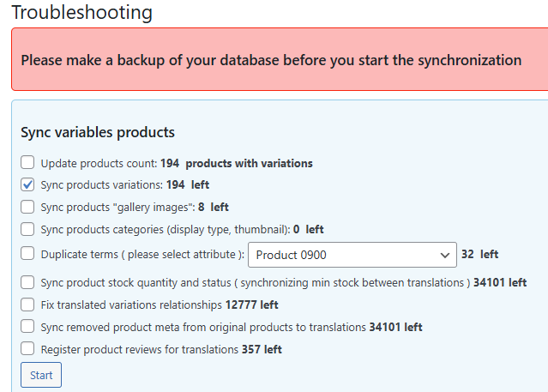Click the dropdown chevron arrow icon
This screenshot has height=392, width=548.
coord(444,256)
